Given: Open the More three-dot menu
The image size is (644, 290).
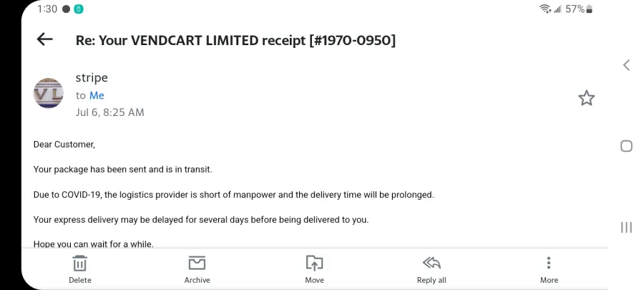Looking at the screenshot, I should point(549,263).
